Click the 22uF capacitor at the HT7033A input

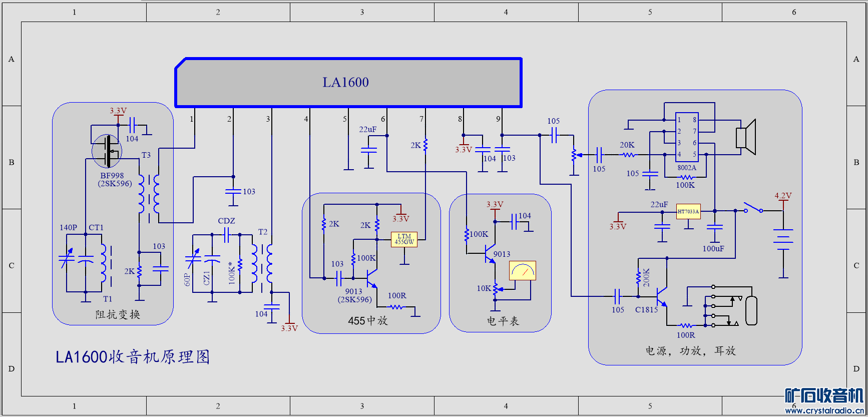pos(662,227)
